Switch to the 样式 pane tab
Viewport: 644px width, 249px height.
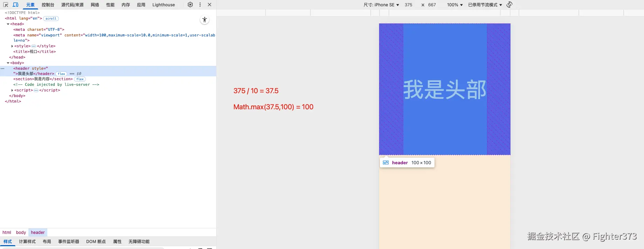(8, 242)
